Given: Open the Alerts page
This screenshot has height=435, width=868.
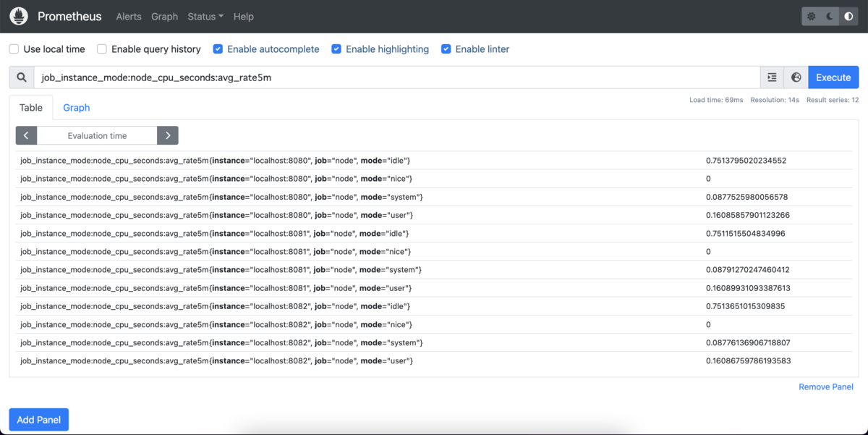Looking at the screenshot, I should click(129, 16).
